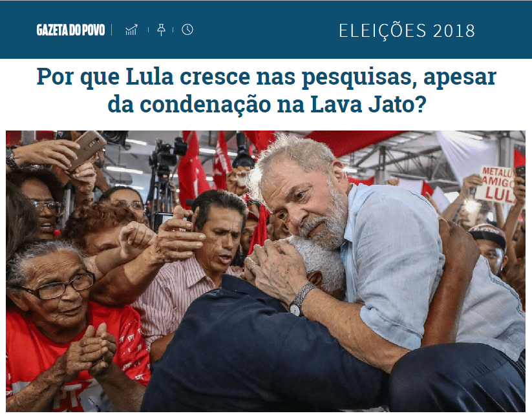
Task: Open the clock latest-news icon
Action: pyautogui.click(x=187, y=30)
